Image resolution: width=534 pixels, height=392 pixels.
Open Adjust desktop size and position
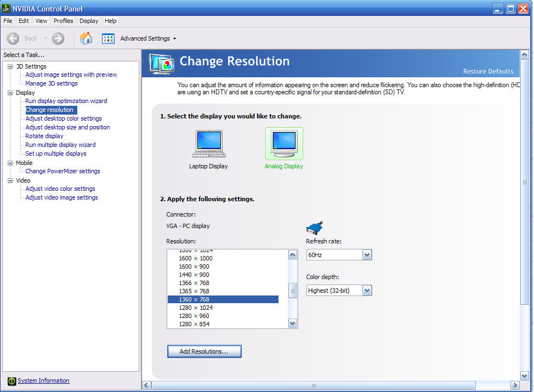67,127
